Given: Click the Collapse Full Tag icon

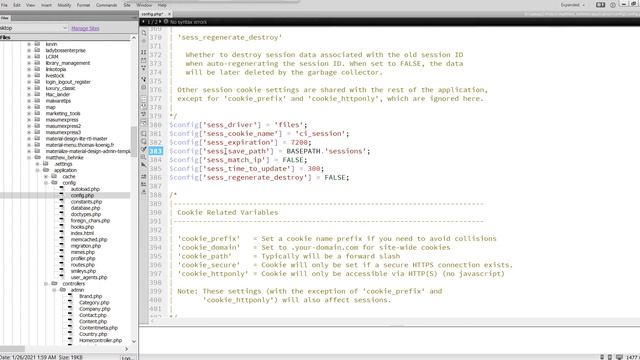Looking at the screenshot, I should [144, 52].
